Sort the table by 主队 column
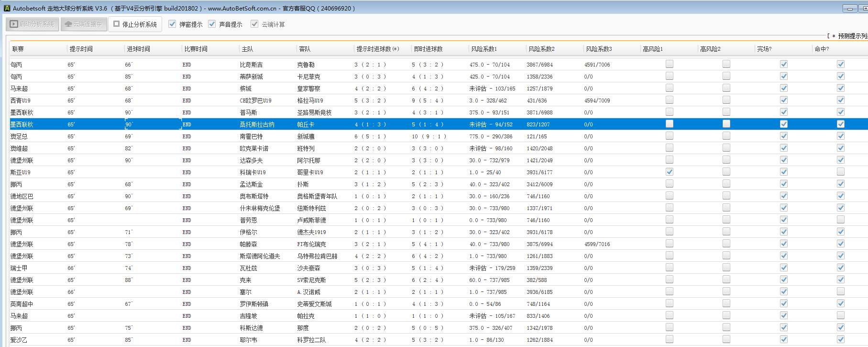 pyautogui.click(x=247, y=49)
